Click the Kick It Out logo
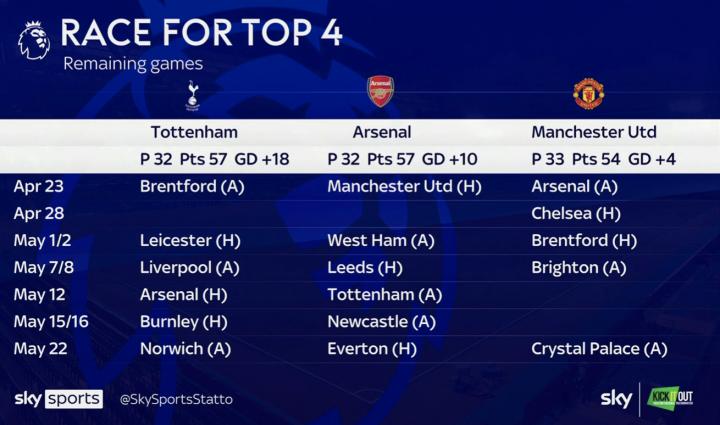 click(x=670, y=399)
